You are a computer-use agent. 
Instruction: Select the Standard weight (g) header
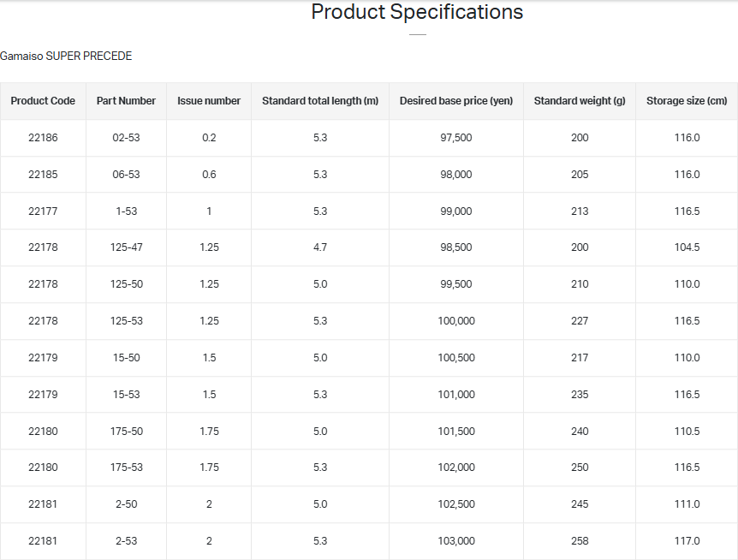pos(580,101)
